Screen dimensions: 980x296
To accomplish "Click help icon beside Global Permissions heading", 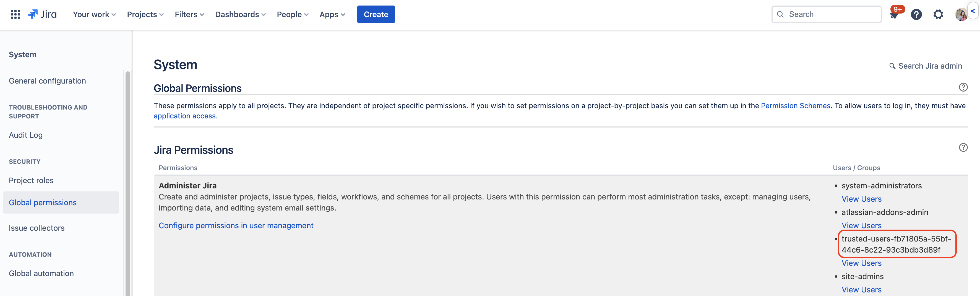I will click(963, 87).
